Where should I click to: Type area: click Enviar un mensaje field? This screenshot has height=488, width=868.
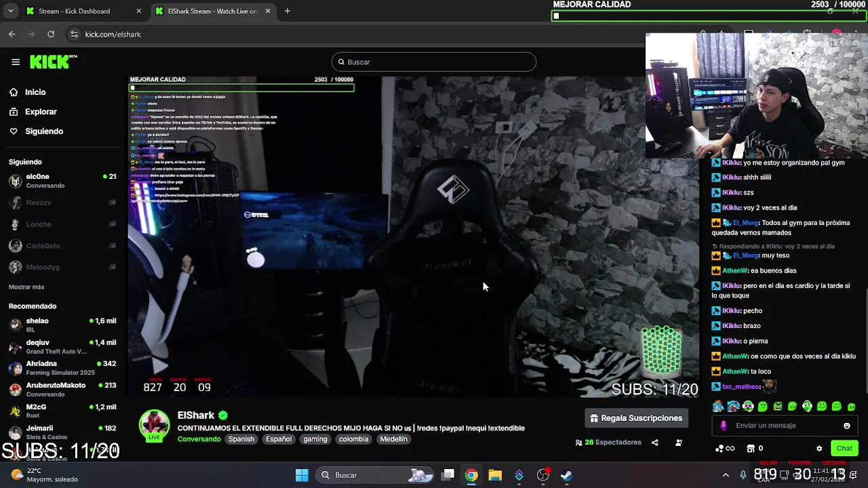pyautogui.click(x=784, y=426)
